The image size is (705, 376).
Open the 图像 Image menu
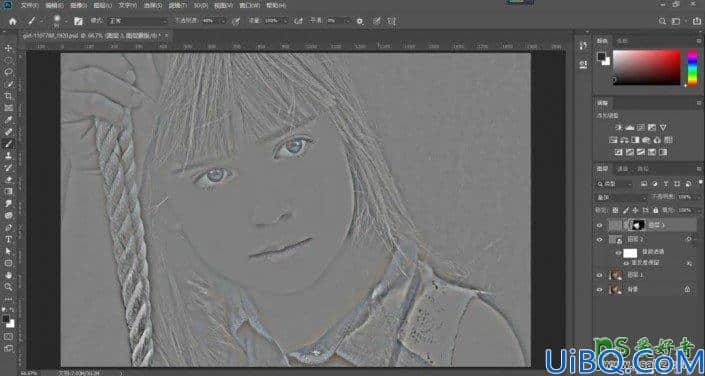click(x=78, y=5)
